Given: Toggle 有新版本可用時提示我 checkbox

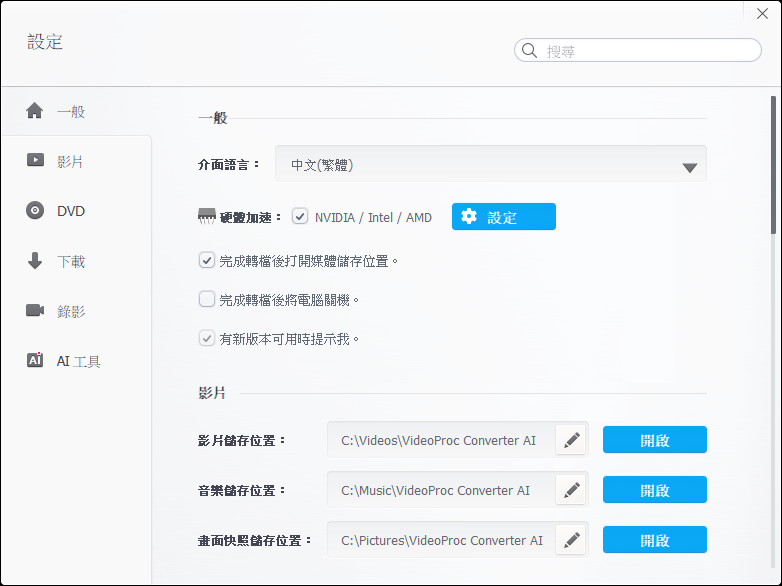Looking at the screenshot, I should click(x=207, y=339).
